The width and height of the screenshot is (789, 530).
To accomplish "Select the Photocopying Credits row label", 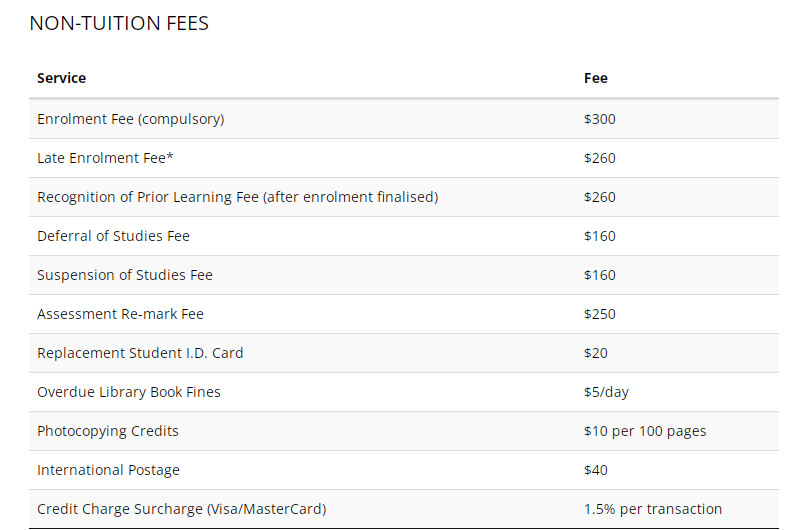I will tap(108, 431).
